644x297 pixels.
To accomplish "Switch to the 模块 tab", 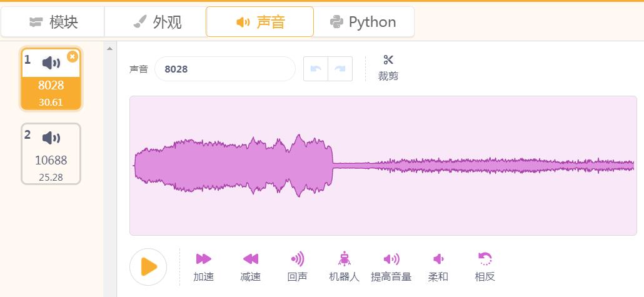I will click(53, 22).
